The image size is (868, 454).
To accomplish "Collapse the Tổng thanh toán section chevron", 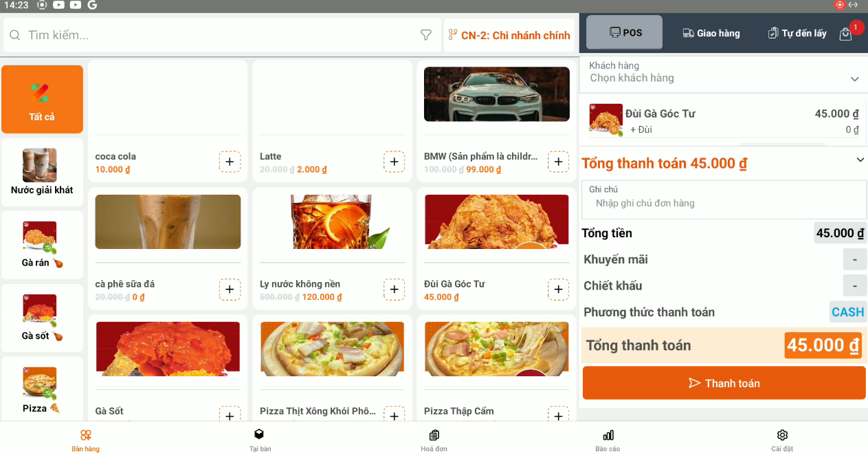I will click(860, 160).
